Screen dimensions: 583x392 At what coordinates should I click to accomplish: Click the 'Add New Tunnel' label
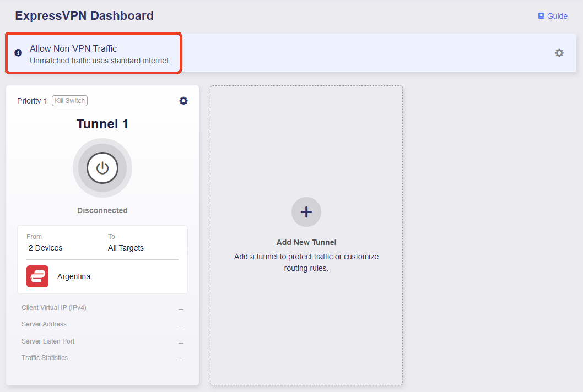[x=306, y=242]
